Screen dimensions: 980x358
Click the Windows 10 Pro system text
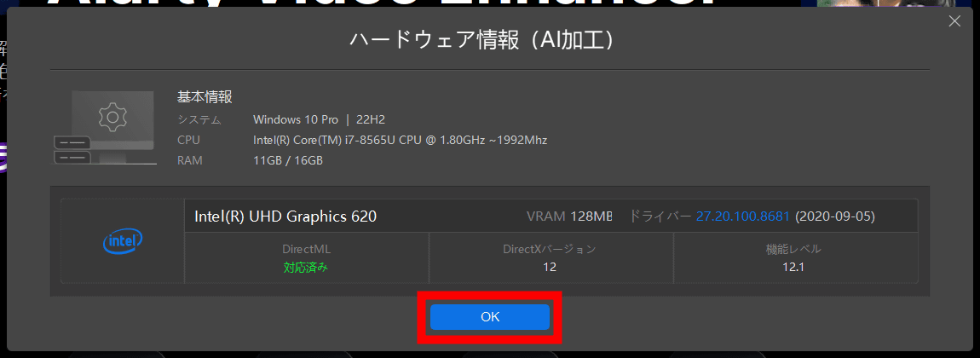point(296,119)
